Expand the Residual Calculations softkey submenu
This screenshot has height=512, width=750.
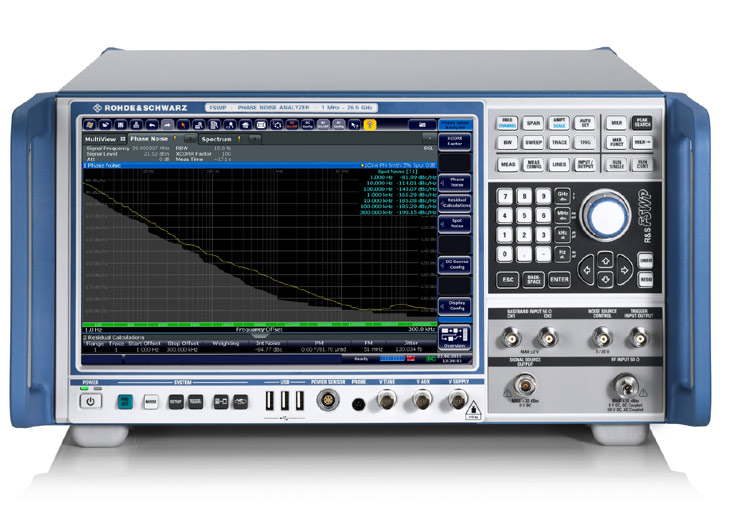(x=455, y=203)
